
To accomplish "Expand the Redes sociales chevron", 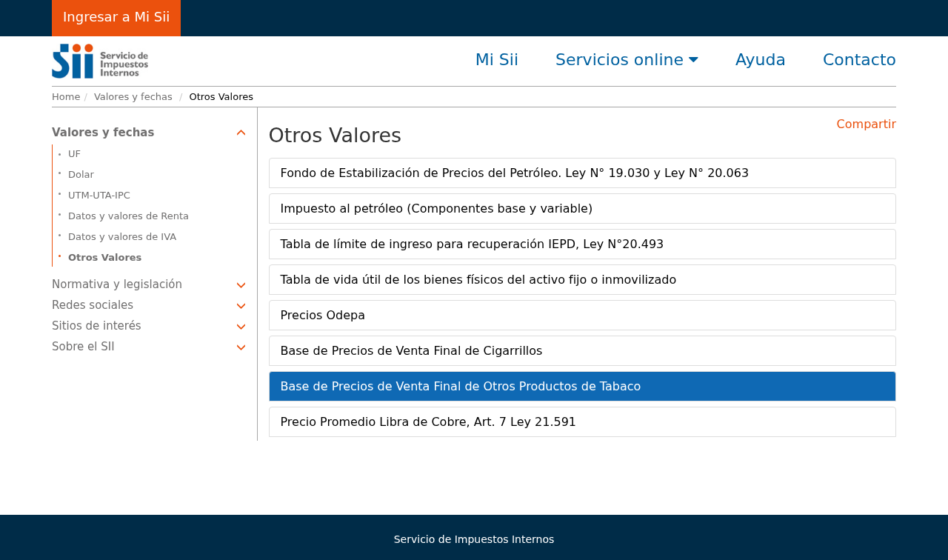I will (241, 306).
